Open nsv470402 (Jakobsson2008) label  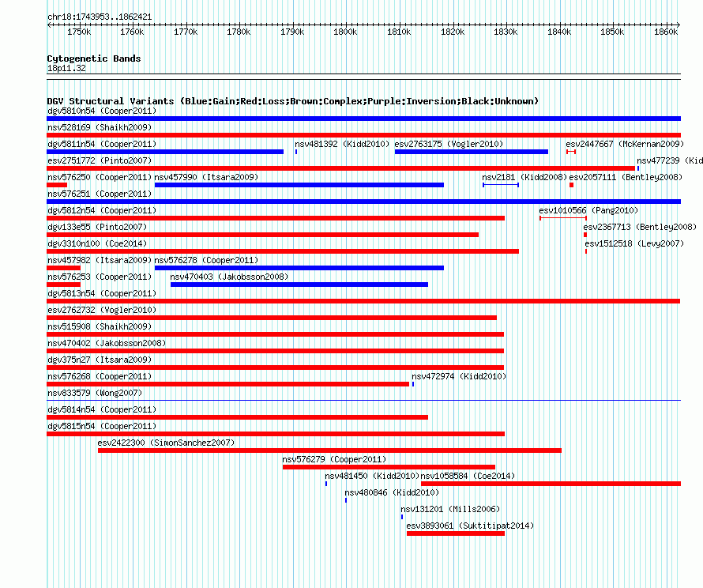tap(107, 343)
